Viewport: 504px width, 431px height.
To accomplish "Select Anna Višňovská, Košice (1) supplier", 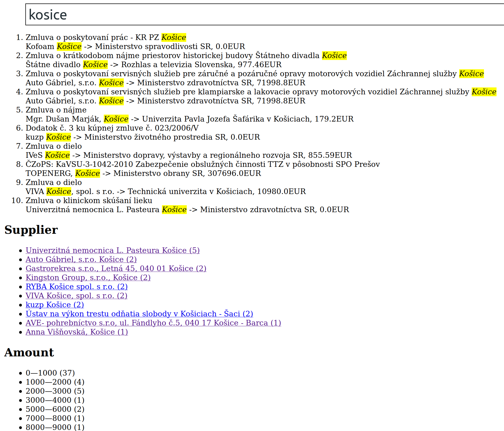I will (77, 332).
